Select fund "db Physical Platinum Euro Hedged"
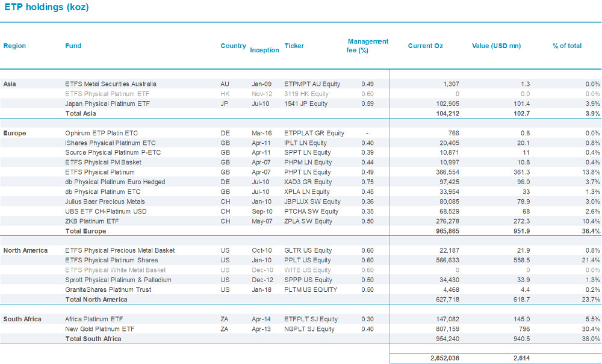The width and height of the screenshot is (602, 364). [x=115, y=182]
